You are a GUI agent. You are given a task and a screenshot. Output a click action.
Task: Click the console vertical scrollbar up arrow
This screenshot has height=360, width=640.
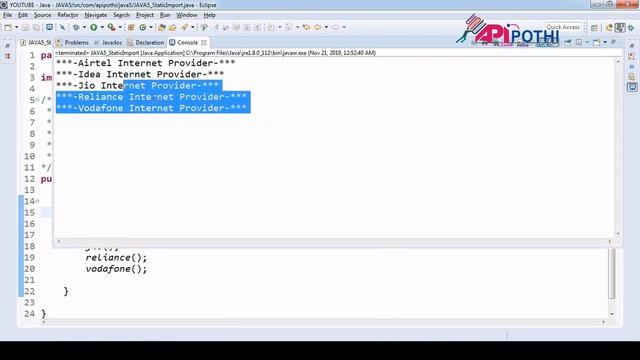coord(618,61)
